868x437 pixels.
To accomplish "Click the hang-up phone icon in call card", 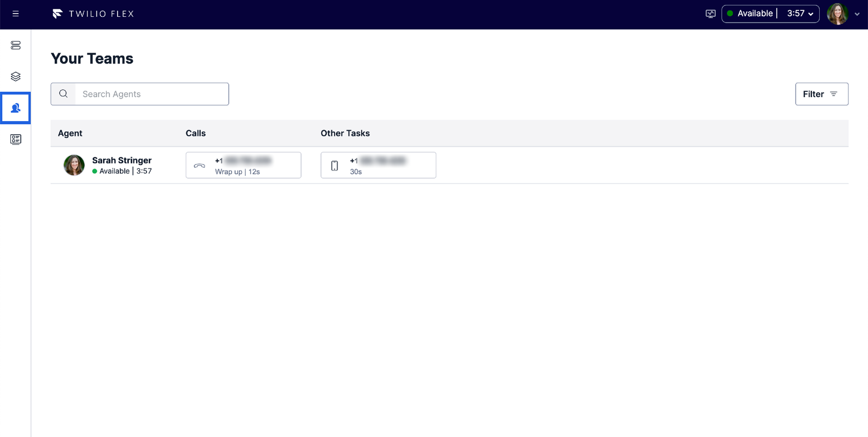I will point(200,166).
